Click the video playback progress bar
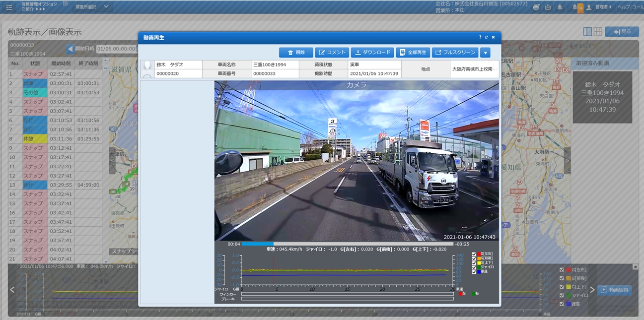Image resolution: width=644 pixels, height=320 pixels. pos(347,244)
